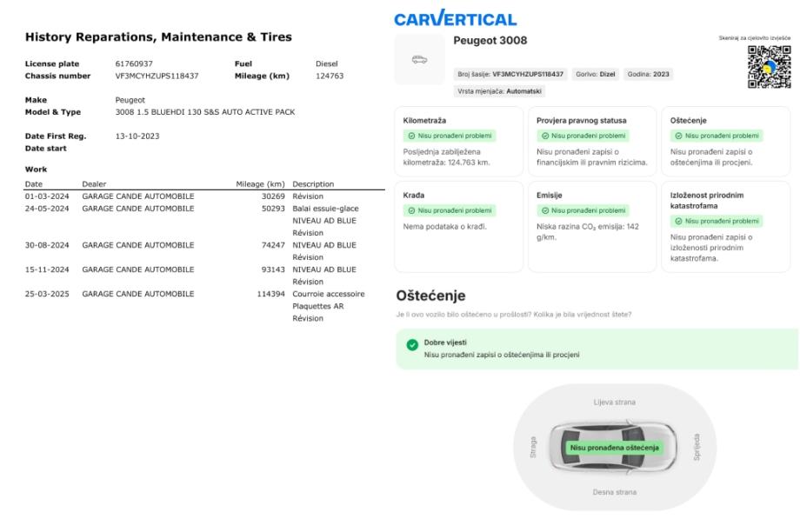Click mileage cell 93143
The width and height of the screenshot is (800, 532).
click(x=273, y=269)
